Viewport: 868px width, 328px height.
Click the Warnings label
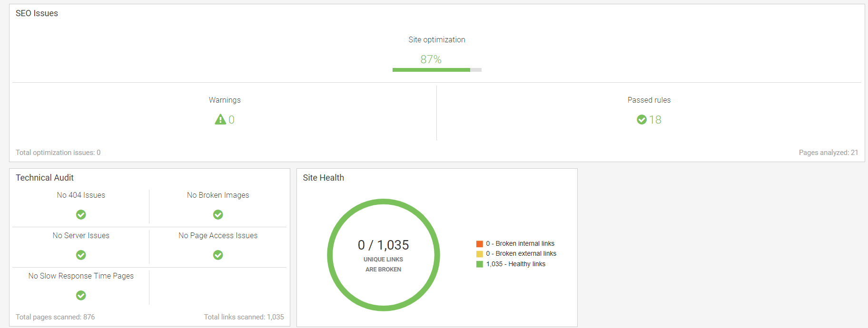click(x=225, y=100)
